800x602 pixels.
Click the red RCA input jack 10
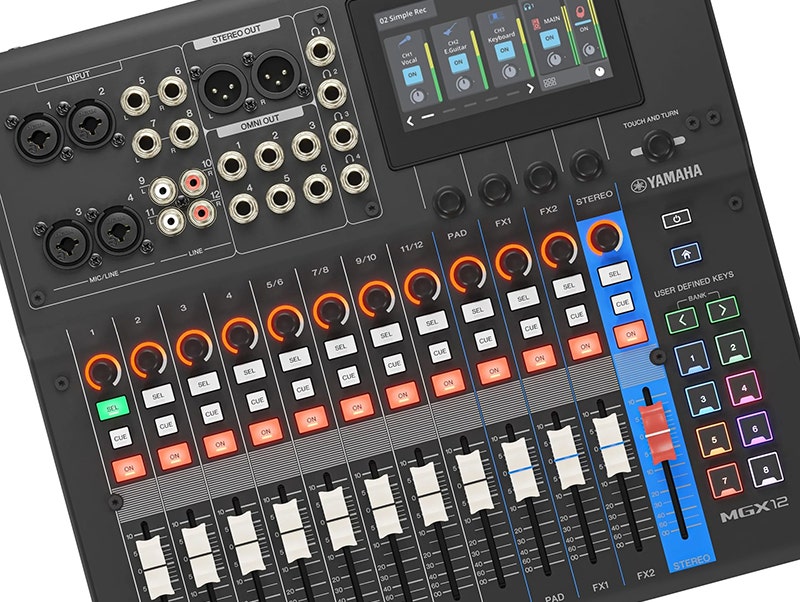[194, 182]
